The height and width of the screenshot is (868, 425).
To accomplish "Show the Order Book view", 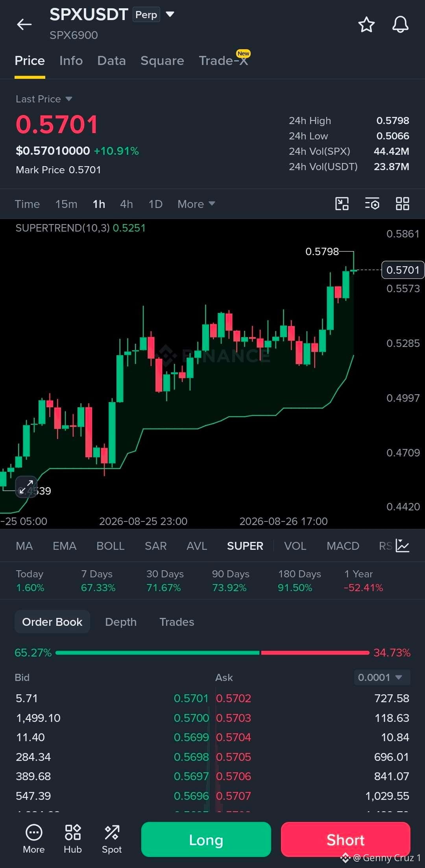I will 52,622.
